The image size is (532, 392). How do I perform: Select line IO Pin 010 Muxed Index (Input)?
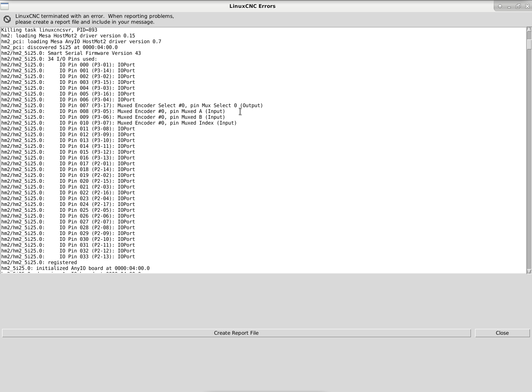(x=119, y=123)
